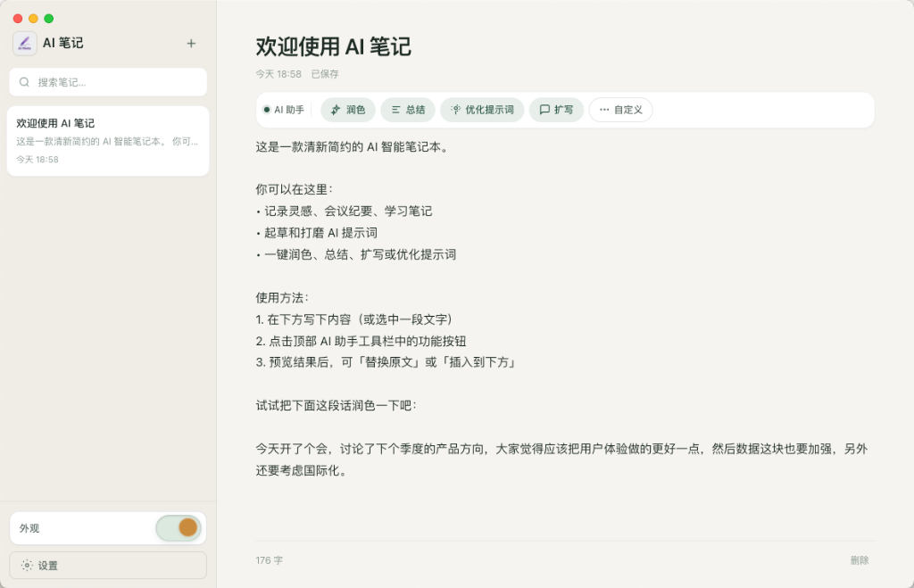The image size is (914, 588).
Task: Run the 扩写 expand action
Action: coord(556,110)
